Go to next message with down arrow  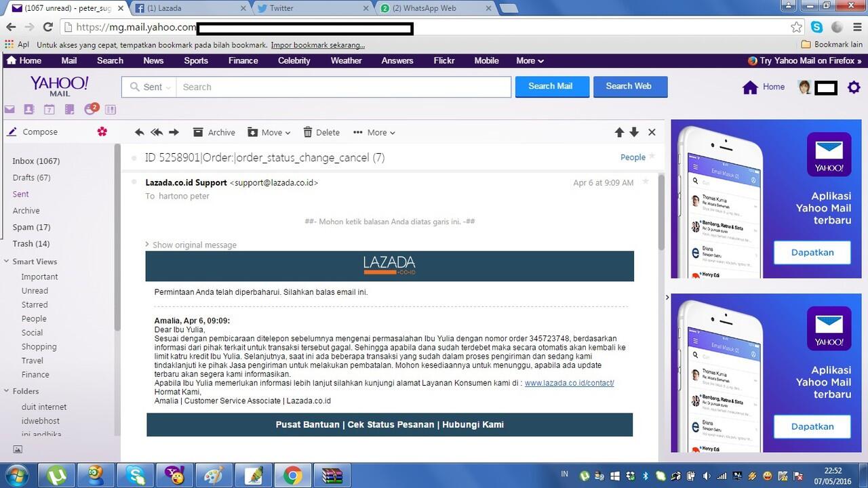click(634, 132)
